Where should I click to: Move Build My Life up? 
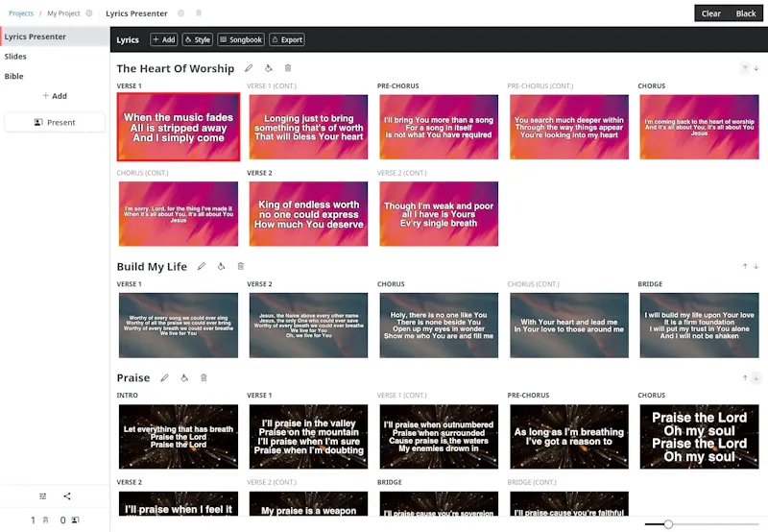point(745,266)
